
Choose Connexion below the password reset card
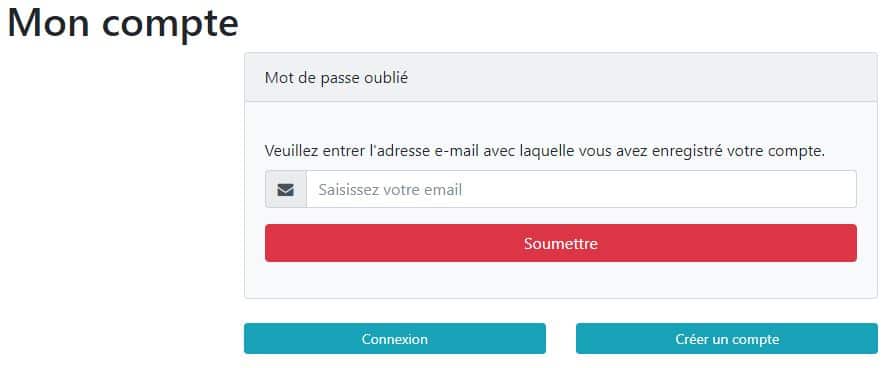(x=395, y=339)
